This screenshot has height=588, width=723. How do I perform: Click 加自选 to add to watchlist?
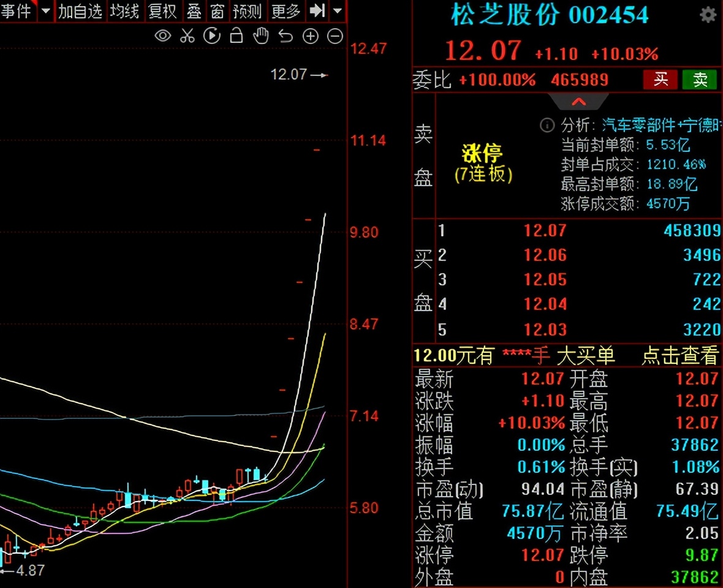(x=80, y=10)
